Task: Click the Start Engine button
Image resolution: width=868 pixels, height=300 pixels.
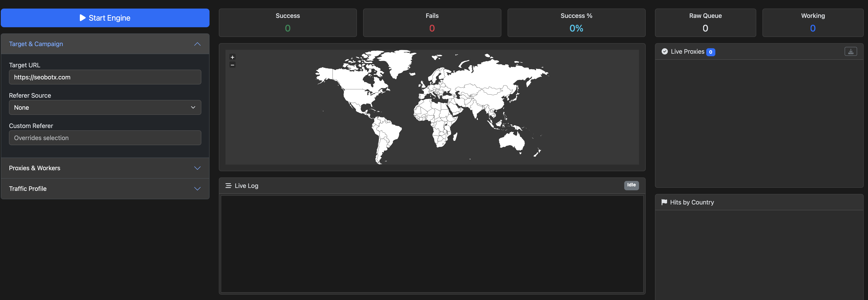Action: click(x=105, y=18)
